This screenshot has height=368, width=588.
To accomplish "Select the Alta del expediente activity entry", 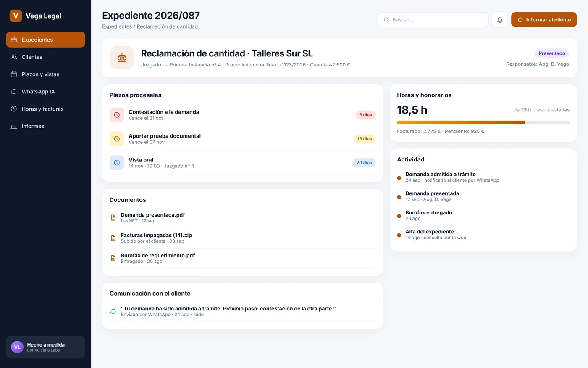I will coord(483,235).
